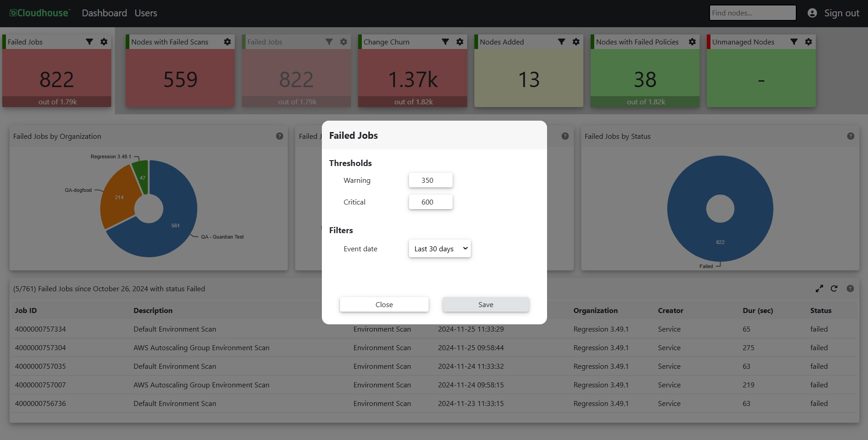The width and height of the screenshot is (868, 440).
Task: Click the 2024-11-25 11:33:29 timestamp
Action: tap(471, 329)
